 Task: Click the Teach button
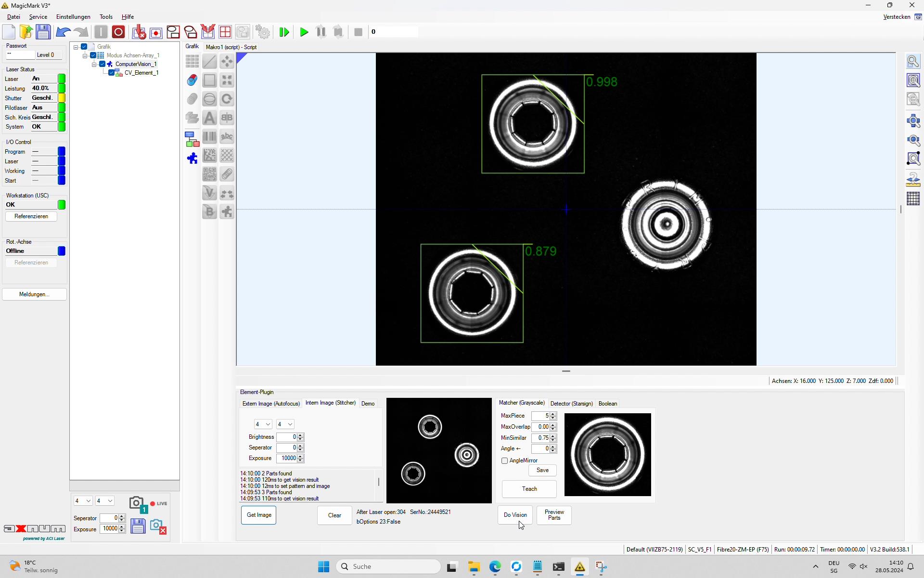click(x=529, y=489)
